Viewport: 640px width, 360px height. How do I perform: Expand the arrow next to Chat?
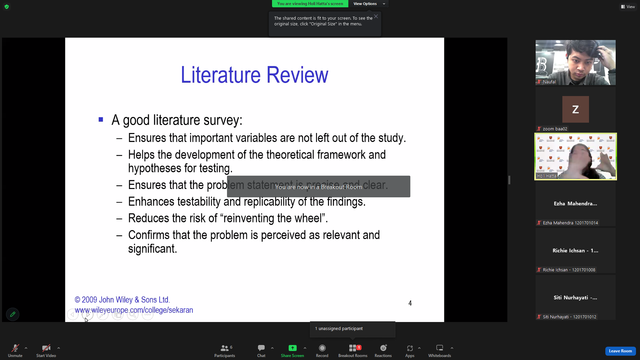272,348
